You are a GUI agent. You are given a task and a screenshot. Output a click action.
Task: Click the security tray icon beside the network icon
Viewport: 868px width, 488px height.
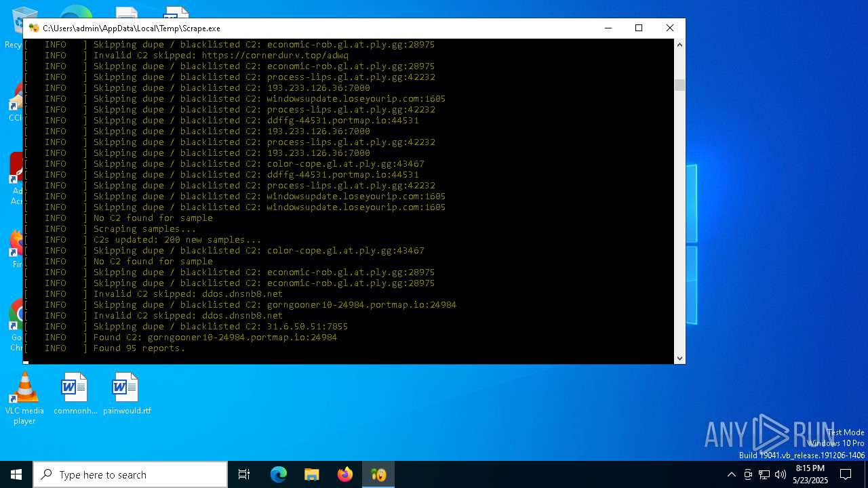748,474
